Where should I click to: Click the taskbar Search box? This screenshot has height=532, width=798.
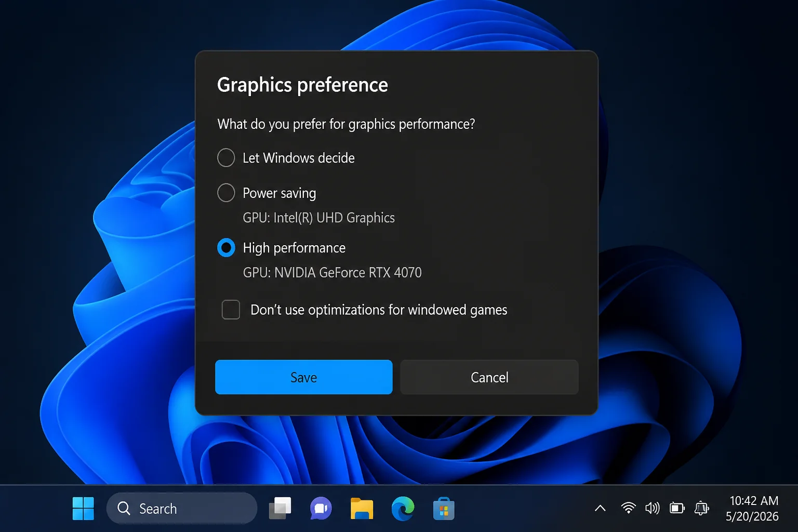(x=182, y=509)
